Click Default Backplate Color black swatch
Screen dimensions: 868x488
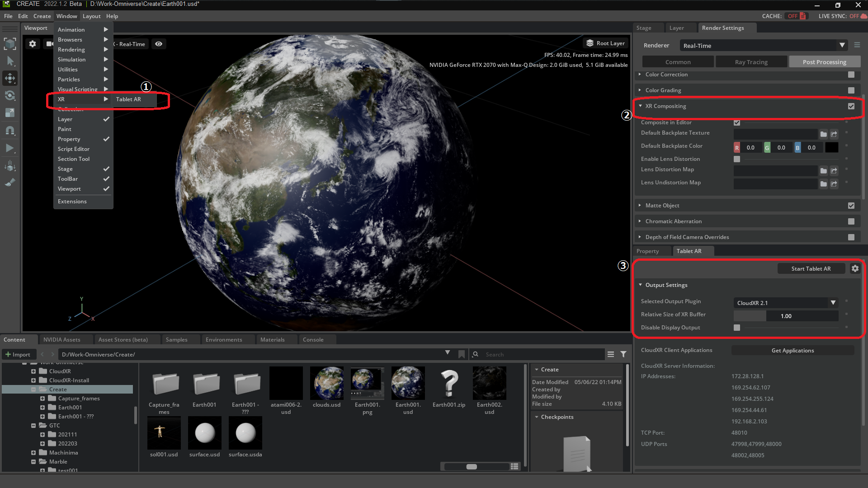[x=831, y=147]
